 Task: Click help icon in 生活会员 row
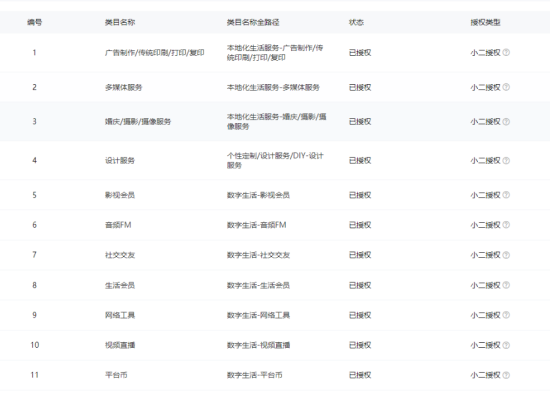[506, 285]
